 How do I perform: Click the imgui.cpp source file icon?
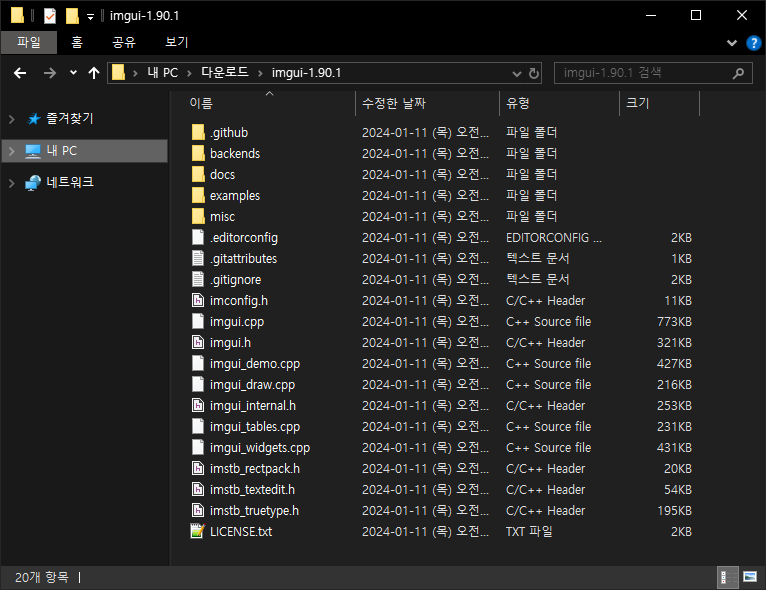point(198,321)
